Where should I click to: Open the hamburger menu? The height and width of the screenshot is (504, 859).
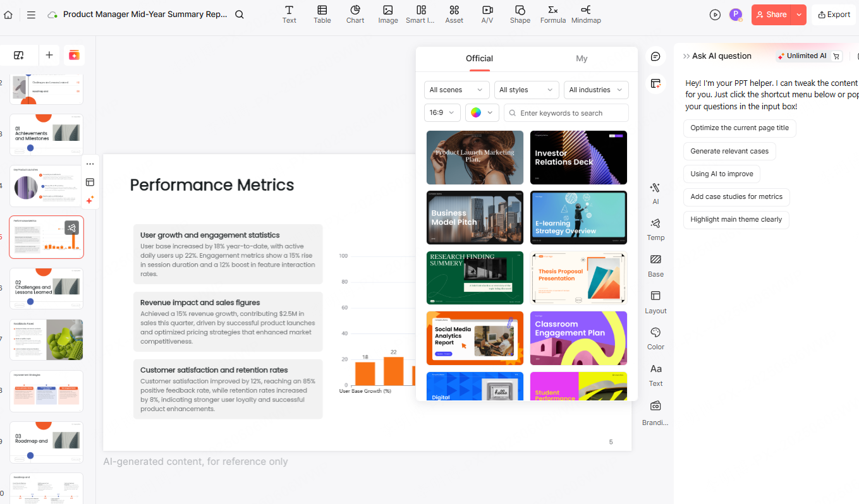click(31, 15)
